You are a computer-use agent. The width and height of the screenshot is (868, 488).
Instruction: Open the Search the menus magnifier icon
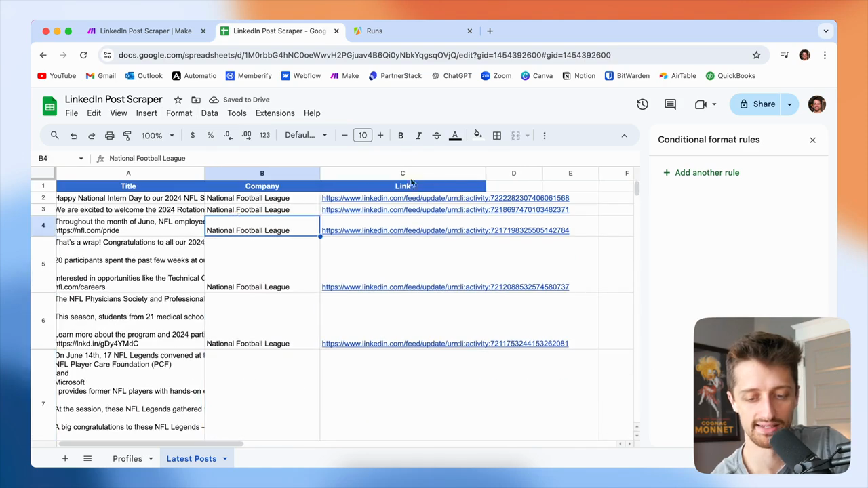click(x=55, y=136)
